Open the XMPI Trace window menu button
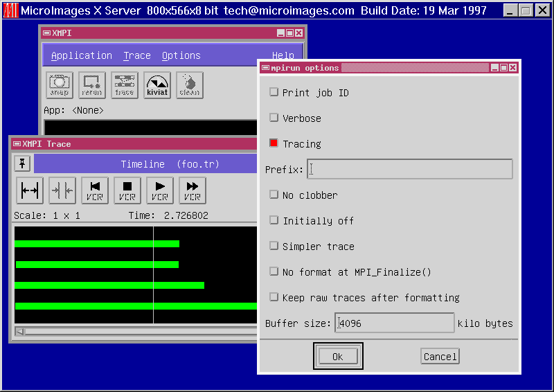 [x=17, y=143]
